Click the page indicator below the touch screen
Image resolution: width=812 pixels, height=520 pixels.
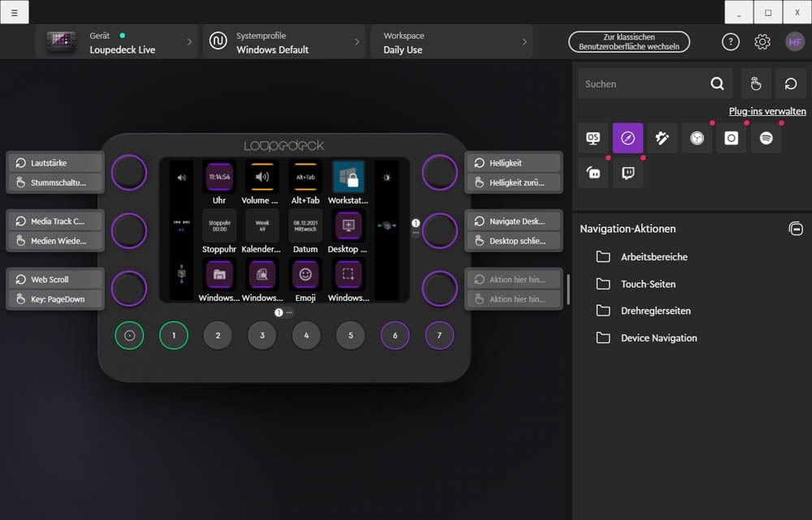[283, 312]
